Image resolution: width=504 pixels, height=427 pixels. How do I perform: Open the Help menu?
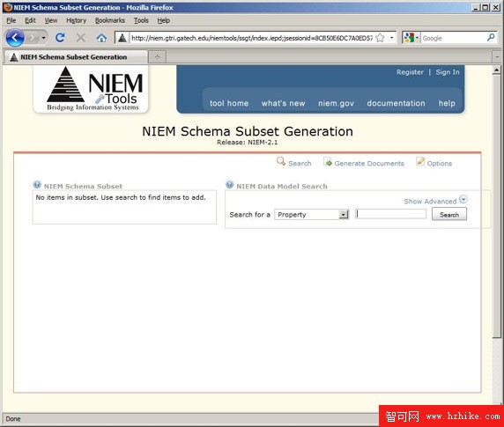coord(164,20)
